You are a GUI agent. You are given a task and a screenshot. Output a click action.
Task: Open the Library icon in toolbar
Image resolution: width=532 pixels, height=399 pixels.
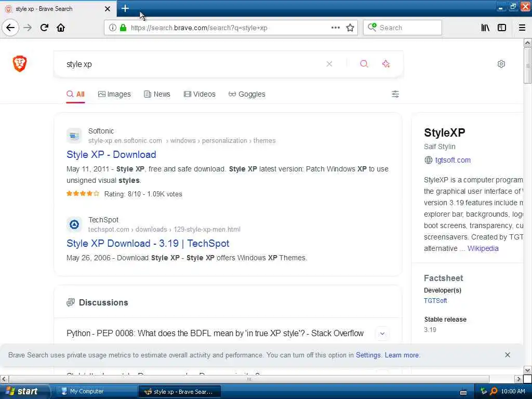click(x=485, y=28)
